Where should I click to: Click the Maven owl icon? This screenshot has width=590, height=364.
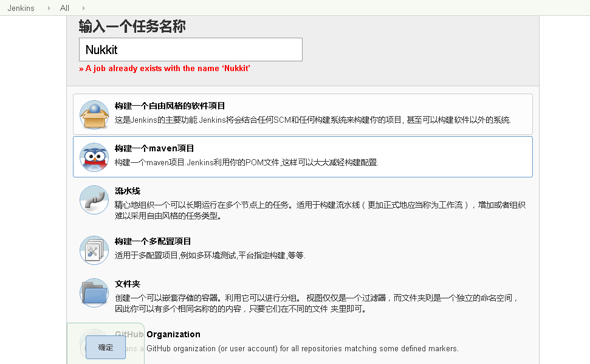pyautogui.click(x=94, y=157)
